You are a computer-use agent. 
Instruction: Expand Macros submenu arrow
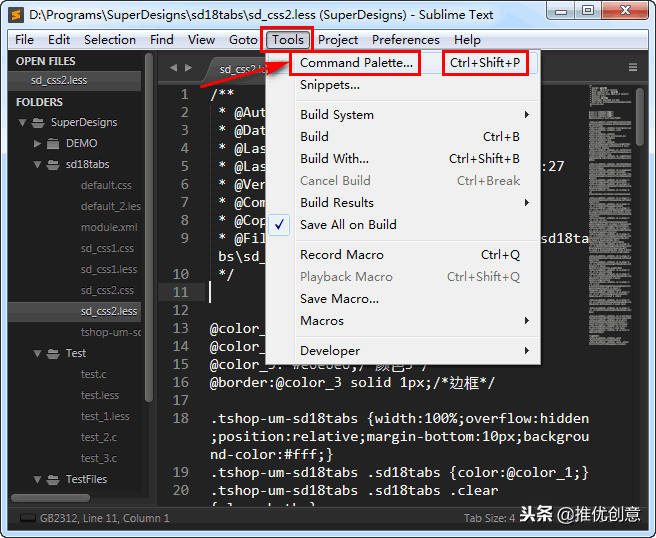point(527,321)
